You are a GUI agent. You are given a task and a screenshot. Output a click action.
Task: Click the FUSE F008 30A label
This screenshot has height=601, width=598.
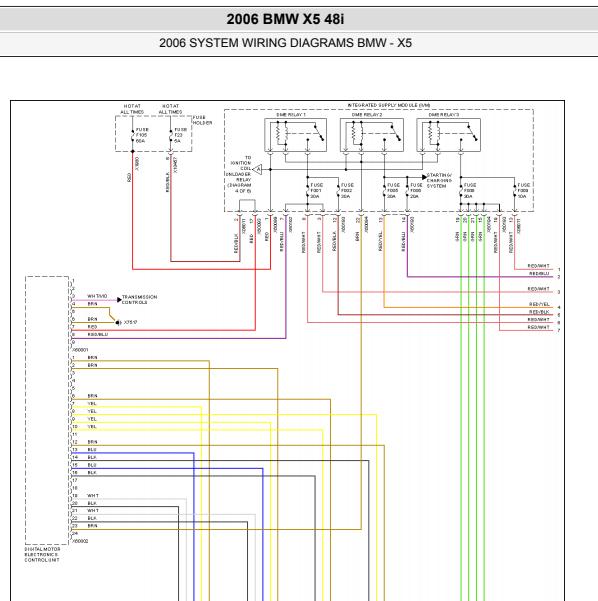click(470, 190)
